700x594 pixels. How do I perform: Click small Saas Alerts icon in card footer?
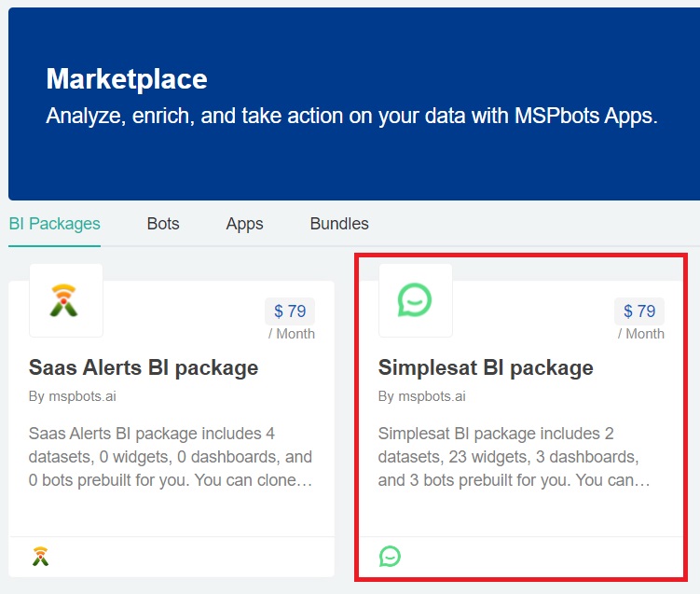point(40,557)
